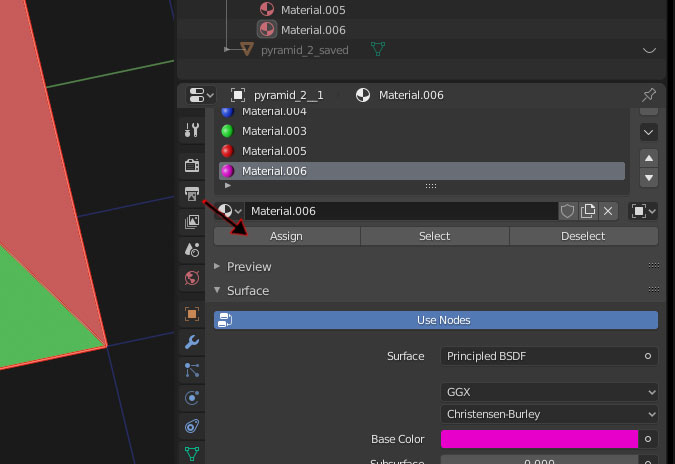Image resolution: width=675 pixels, height=464 pixels.
Task: Select Material.003 slot in list
Action: tap(422, 131)
